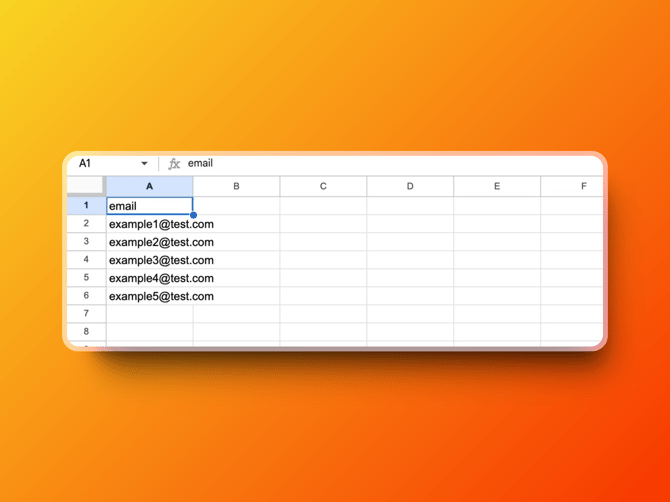This screenshot has width=670, height=502.
Task: Open the name box dropdown arrow
Action: [145, 164]
